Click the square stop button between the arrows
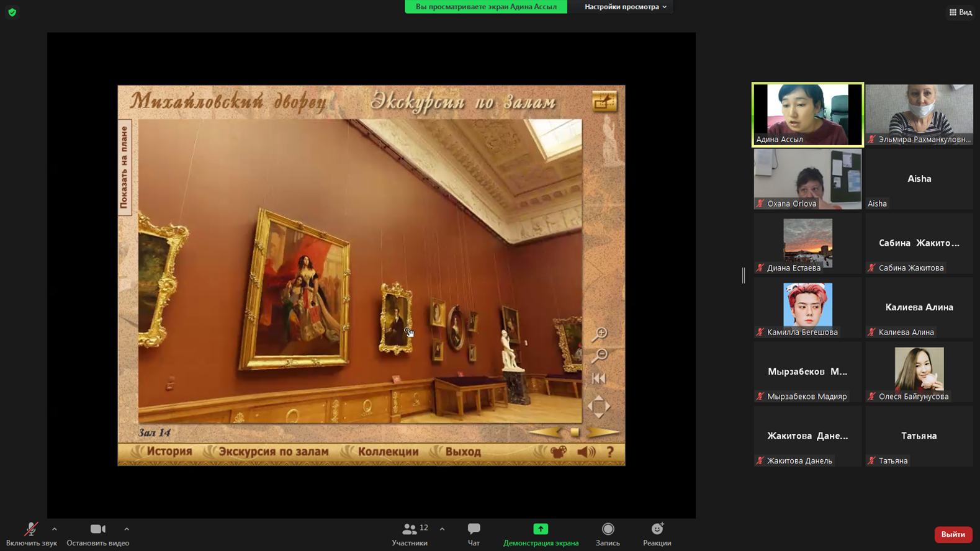The width and height of the screenshot is (980, 551). (575, 432)
